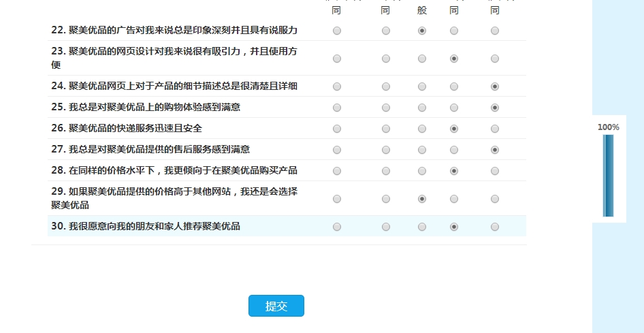Select second radio option for question 30
The image size is (644, 333).
tap(386, 227)
